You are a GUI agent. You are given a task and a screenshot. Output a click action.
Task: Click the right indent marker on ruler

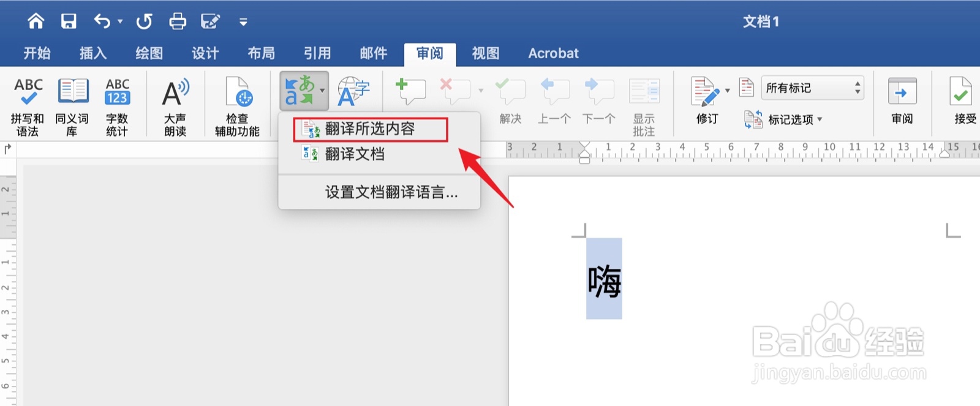click(946, 153)
